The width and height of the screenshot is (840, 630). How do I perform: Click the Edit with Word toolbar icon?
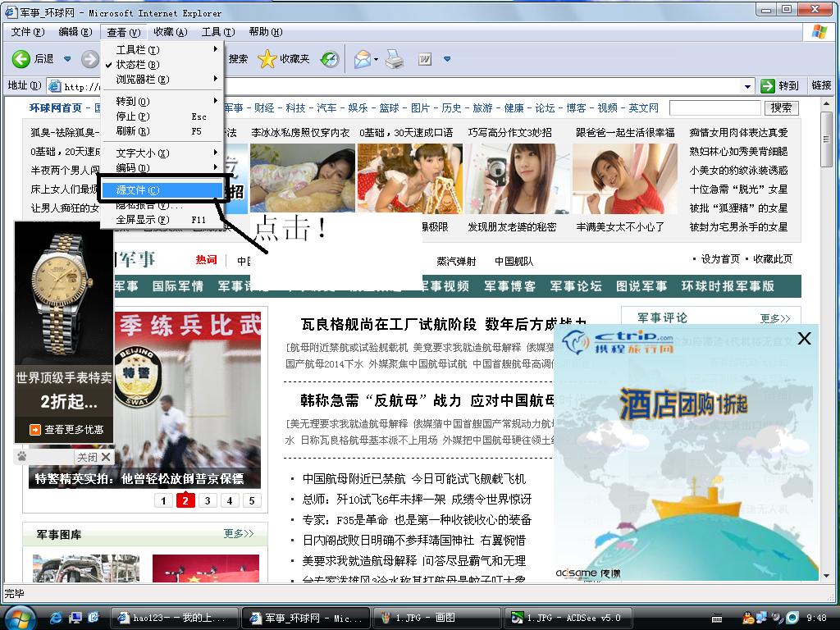[425, 59]
